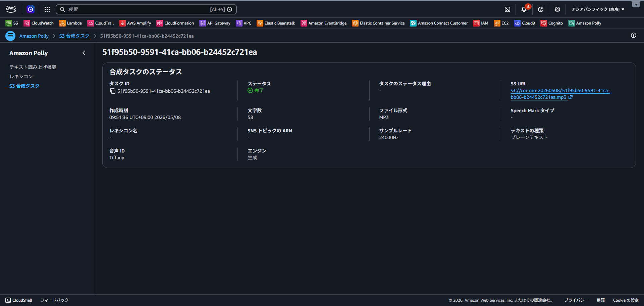Open the notifications bell
Screen dimensions: 644x306
[524, 9]
